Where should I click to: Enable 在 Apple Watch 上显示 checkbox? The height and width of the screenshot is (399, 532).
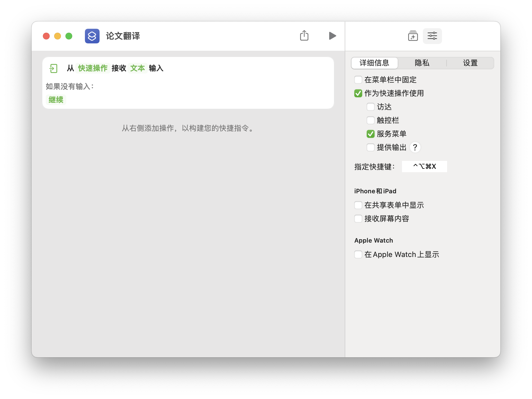tap(358, 254)
